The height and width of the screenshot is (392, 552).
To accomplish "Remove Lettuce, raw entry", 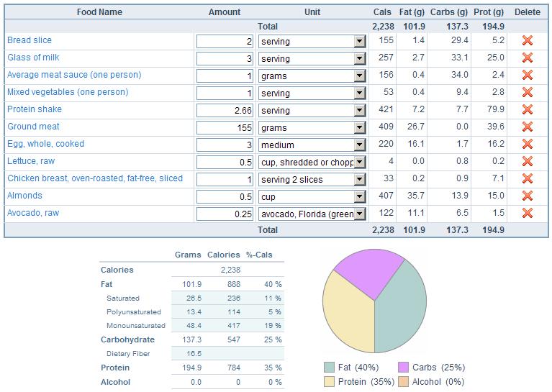I will tap(527, 162).
